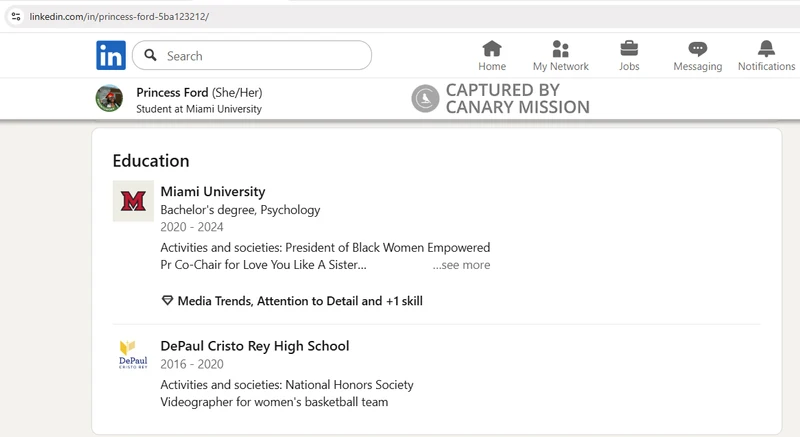Open the Notifications bell icon
This screenshot has width=800, height=437.
766,49
